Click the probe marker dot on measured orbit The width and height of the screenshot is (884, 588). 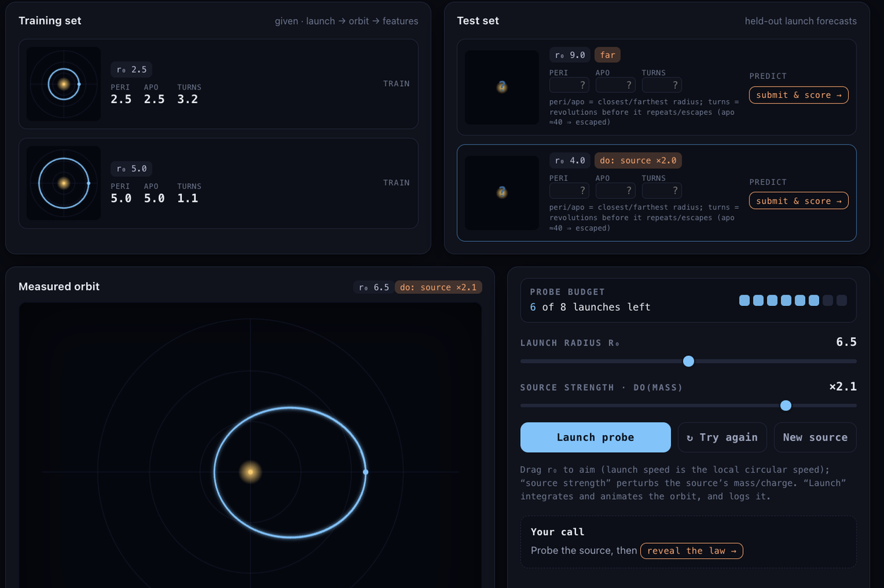point(365,472)
